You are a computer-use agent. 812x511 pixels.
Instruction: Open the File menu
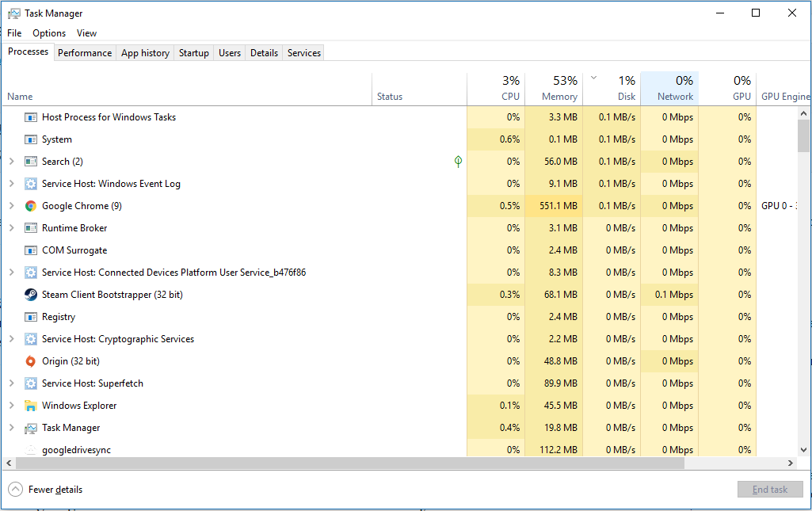pos(14,33)
